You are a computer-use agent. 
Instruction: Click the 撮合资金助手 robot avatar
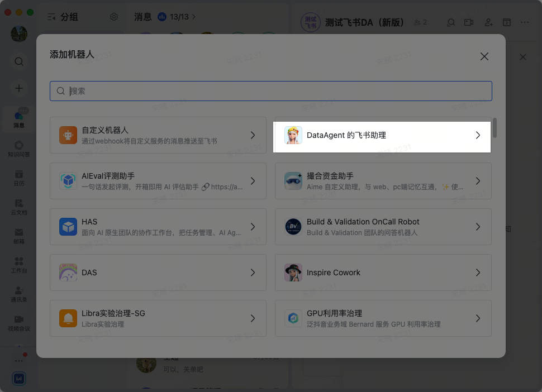(293, 180)
